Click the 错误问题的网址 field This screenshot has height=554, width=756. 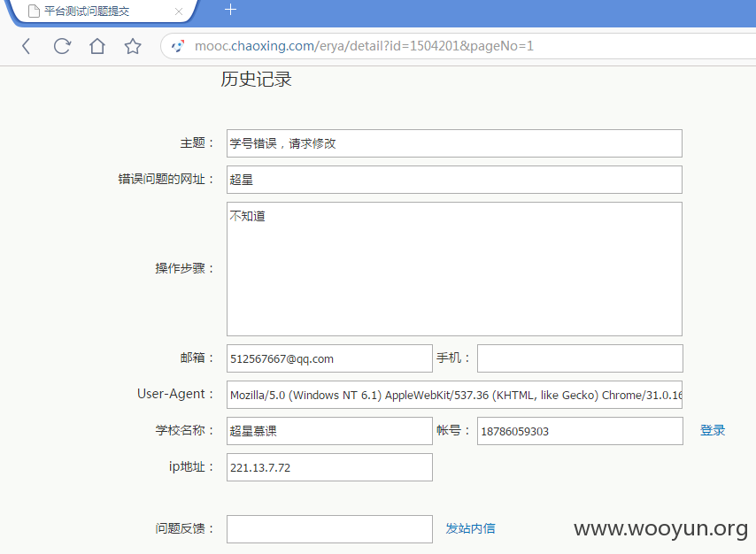point(454,180)
